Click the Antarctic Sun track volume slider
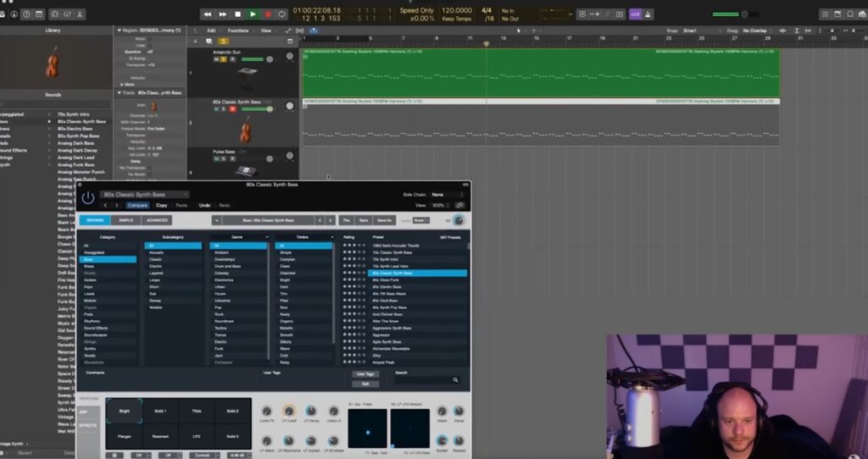This screenshot has height=459, width=868. (256, 59)
